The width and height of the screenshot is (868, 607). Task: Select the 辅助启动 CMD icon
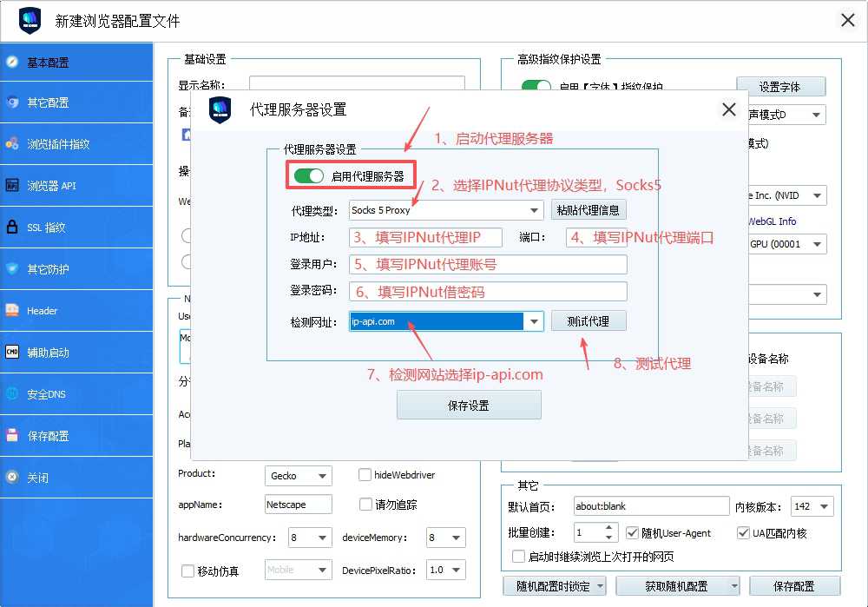[x=12, y=353]
